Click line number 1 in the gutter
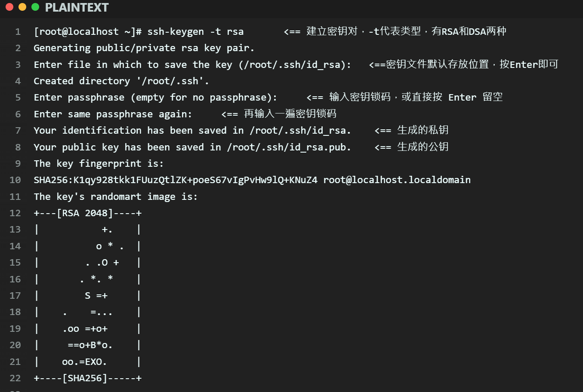The height and width of the screenshot is (392, 583). [x=18, y=32]
